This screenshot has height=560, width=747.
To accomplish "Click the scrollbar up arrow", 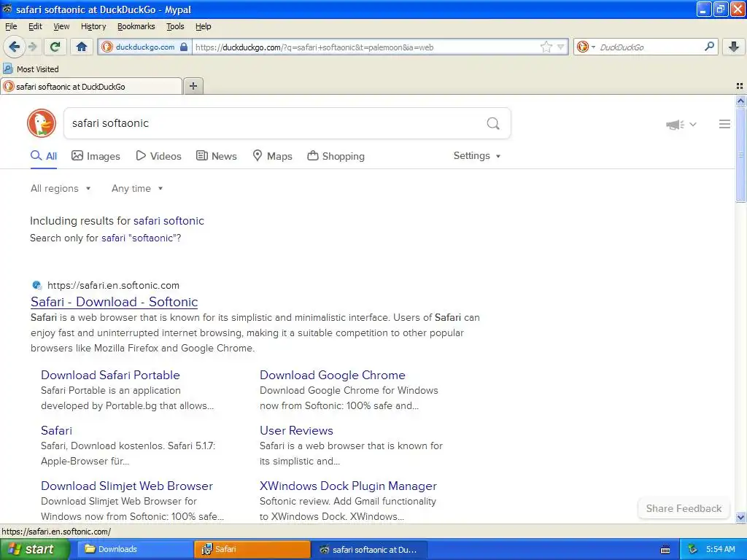I will [740, 101].
